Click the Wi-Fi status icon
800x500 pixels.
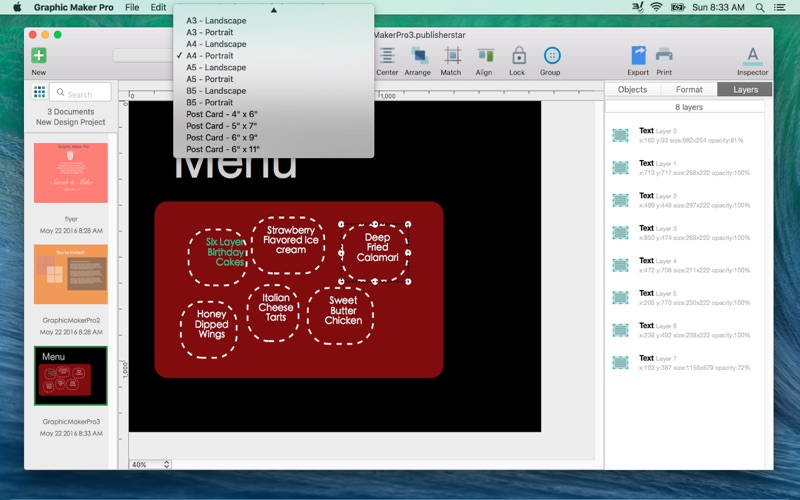[x=656, y=7]
